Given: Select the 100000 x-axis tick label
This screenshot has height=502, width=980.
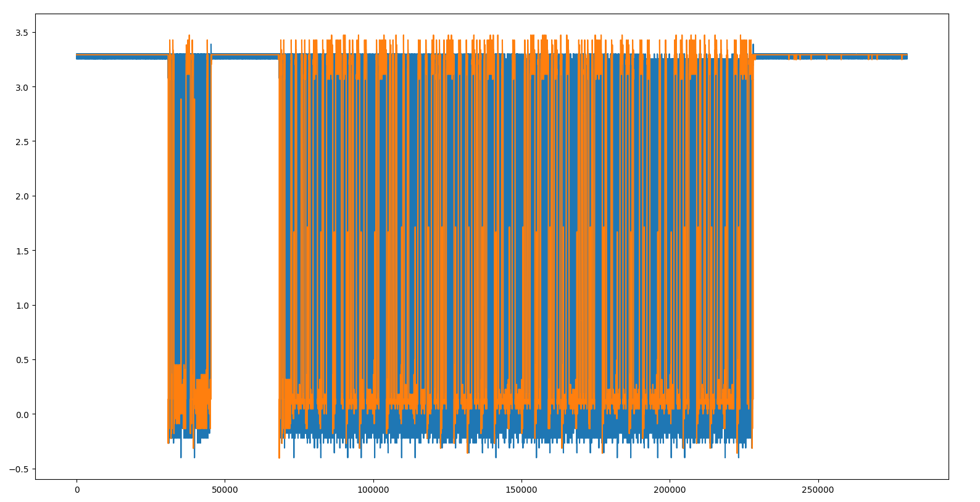Looking at the screenshot, I should [x=373, y=490].
